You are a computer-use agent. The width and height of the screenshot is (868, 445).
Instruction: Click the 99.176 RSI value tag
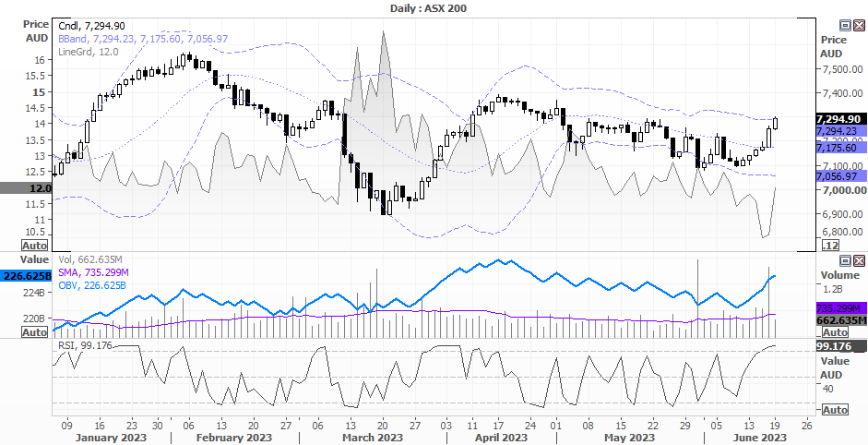pyautogui.click(x=841, y=346)
